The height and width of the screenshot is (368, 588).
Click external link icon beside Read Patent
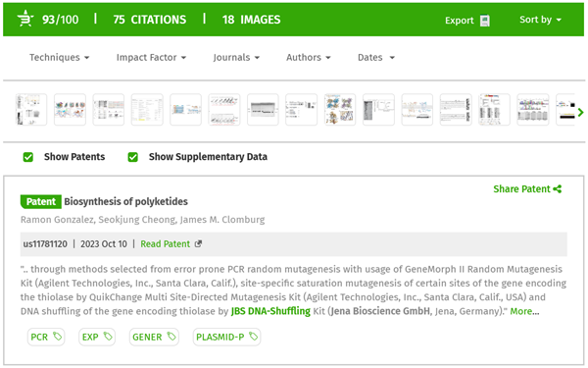pos(198,243)
